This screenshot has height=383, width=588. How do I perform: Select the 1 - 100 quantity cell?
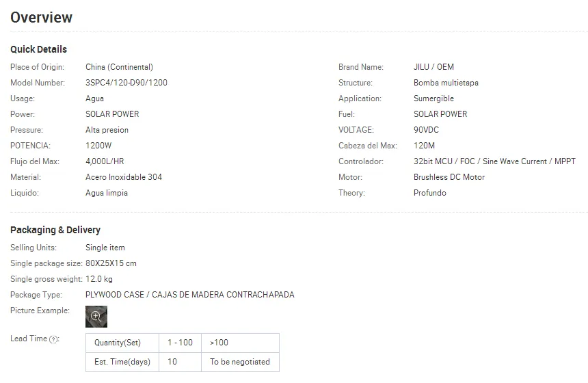pyautogui.click(x=181, y=343)
